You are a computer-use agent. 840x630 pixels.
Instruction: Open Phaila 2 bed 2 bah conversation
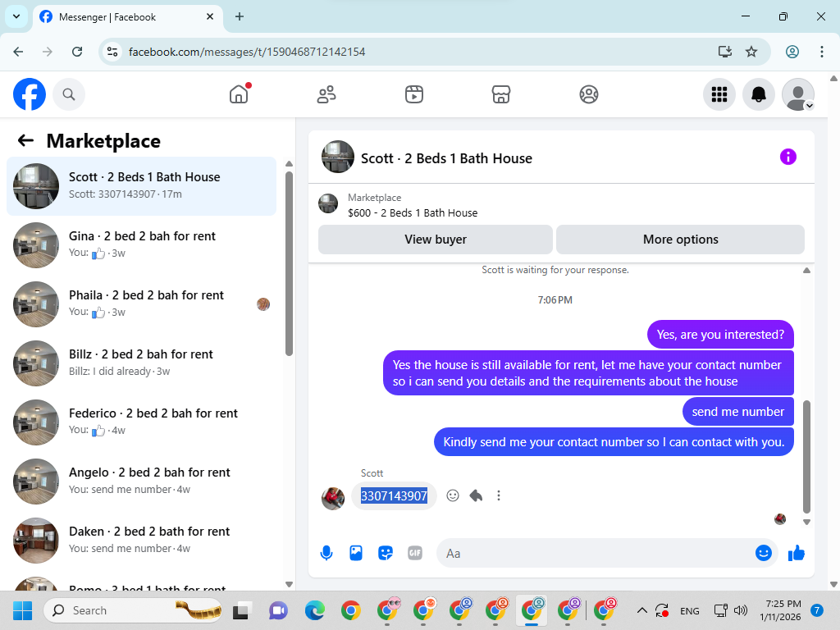coord(141,304)
